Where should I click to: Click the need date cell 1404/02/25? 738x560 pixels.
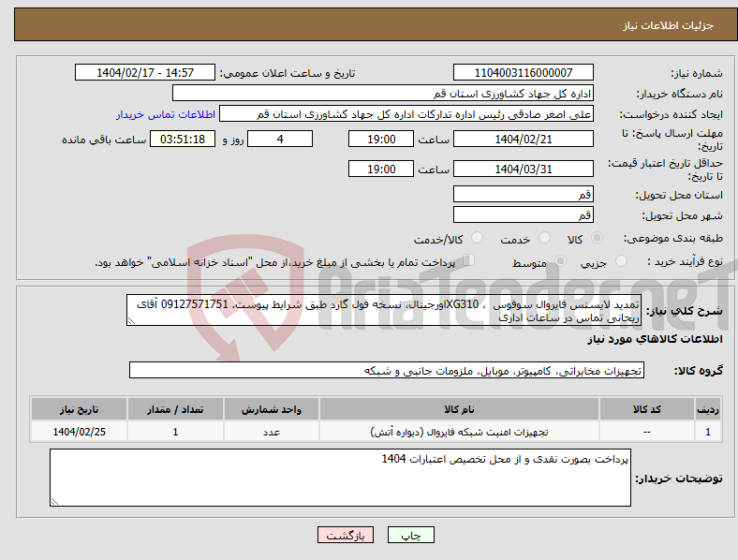click(x=79, y=432)
